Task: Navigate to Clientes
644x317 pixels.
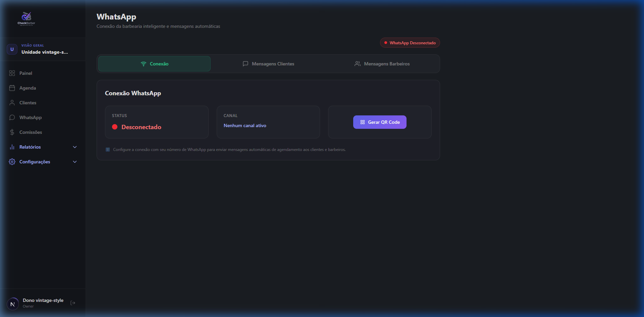Action: coord(28,103)
